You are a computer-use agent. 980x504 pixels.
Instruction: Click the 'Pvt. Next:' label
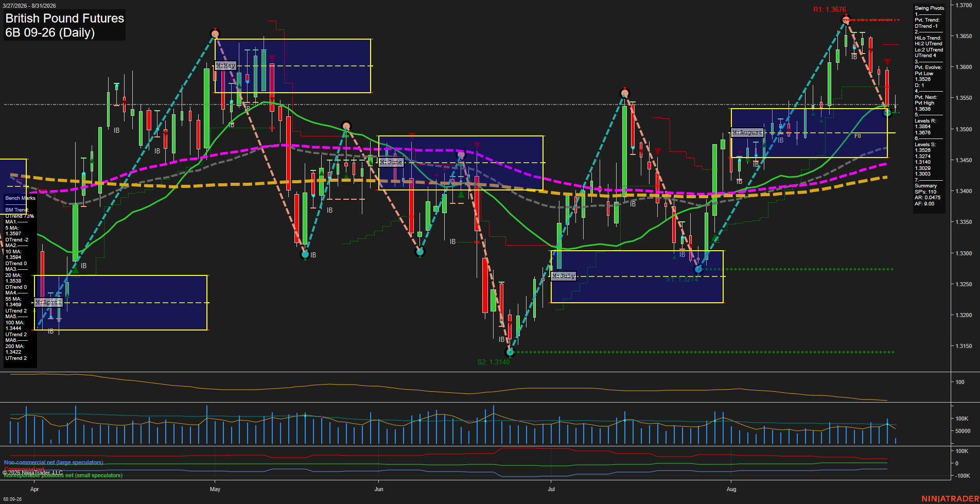[x=925, y=97]
